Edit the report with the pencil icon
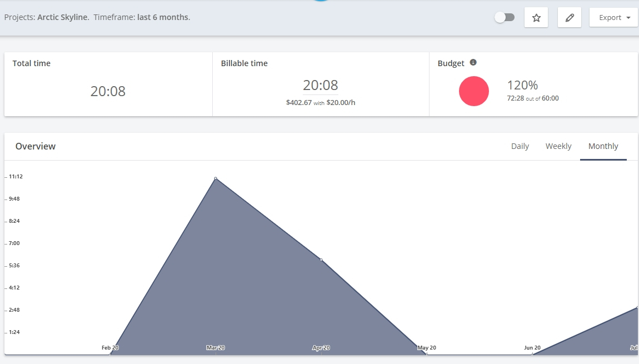 coord(569,17)
